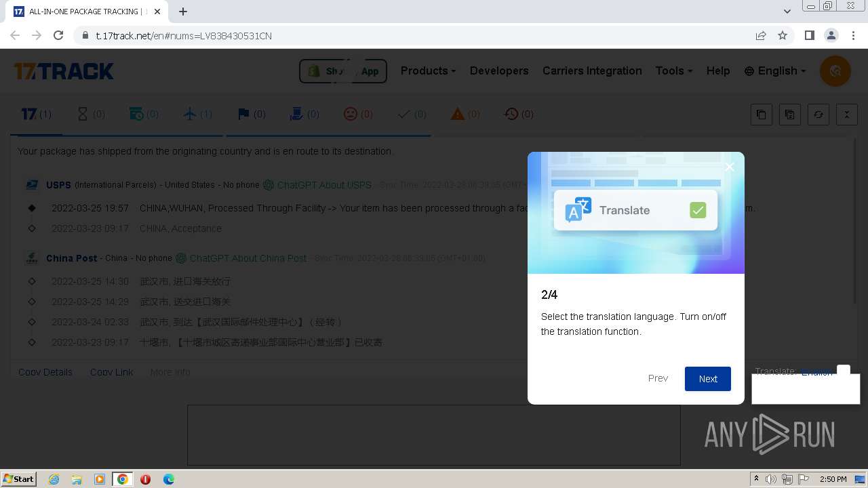Select the checkmark Delivered tab
868x488 pixels.
(x=412, y=114)
